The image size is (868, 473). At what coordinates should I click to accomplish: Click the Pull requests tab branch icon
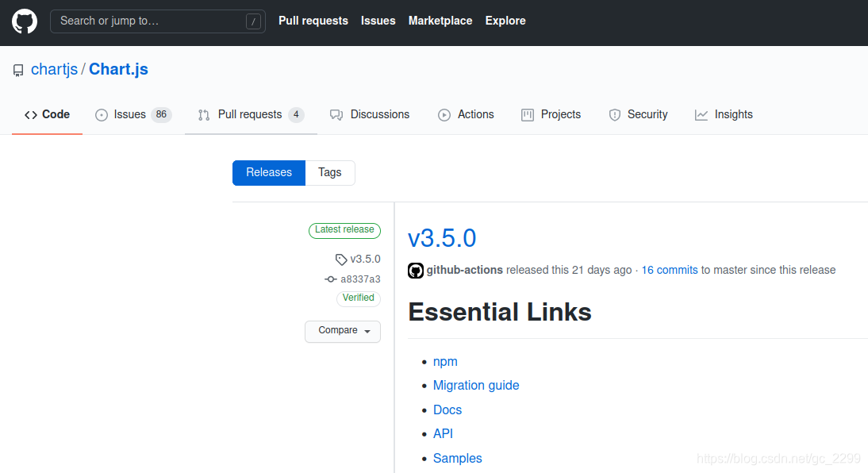(x=204, y=114)
